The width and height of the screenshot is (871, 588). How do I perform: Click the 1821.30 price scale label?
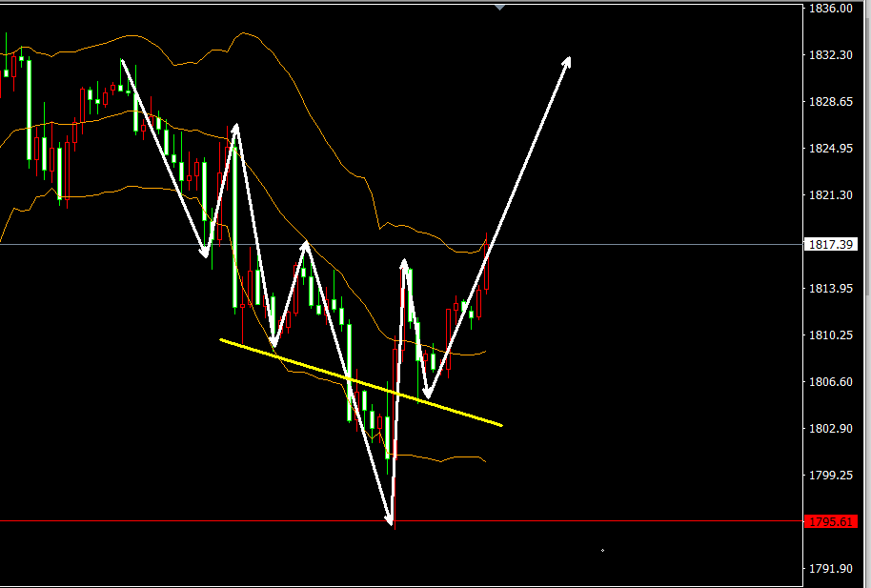coord(830,195)
